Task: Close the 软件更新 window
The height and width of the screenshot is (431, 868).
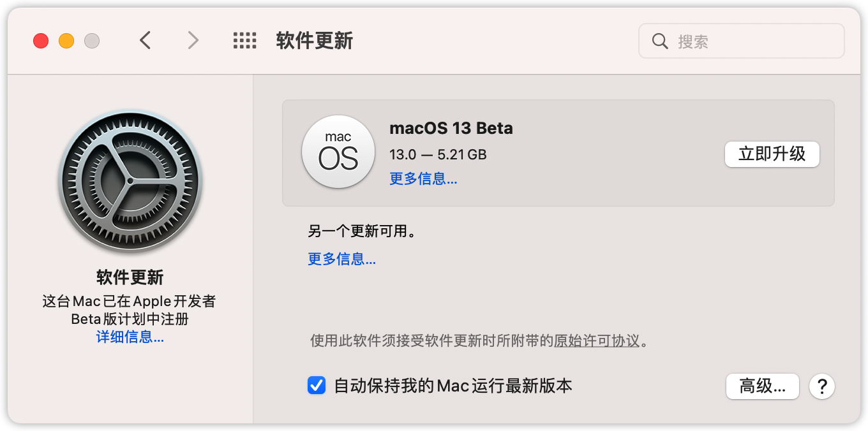Action: [x=41, y=41]
